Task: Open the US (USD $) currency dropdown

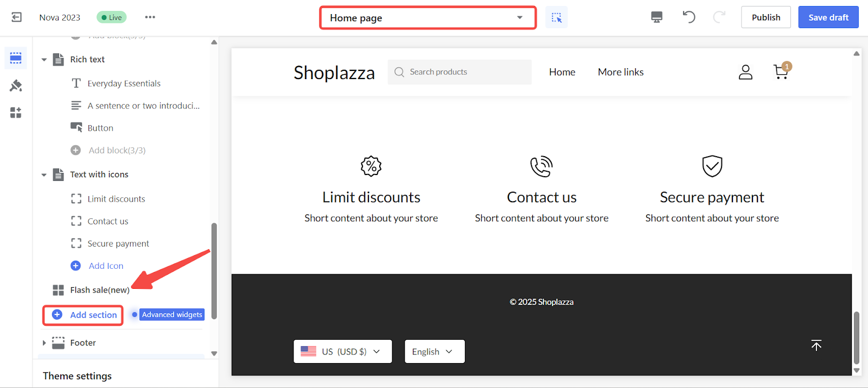Action: coord(343,352)
